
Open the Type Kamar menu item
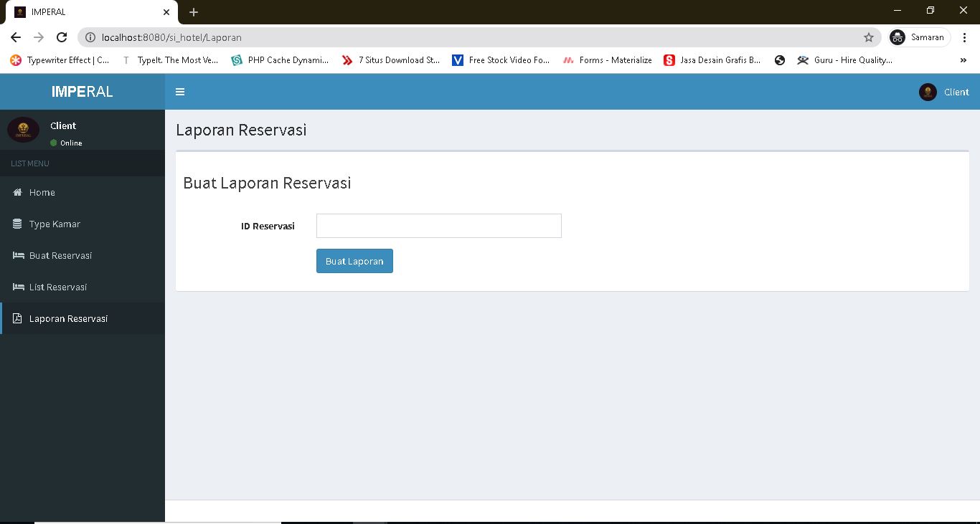tap(83, 224)
